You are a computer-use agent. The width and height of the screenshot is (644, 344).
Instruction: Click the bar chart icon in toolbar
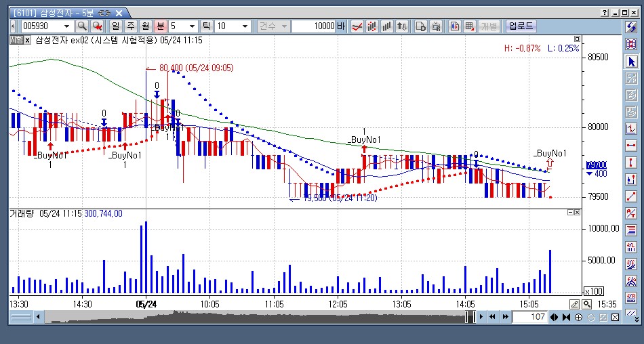coord(387,26)
